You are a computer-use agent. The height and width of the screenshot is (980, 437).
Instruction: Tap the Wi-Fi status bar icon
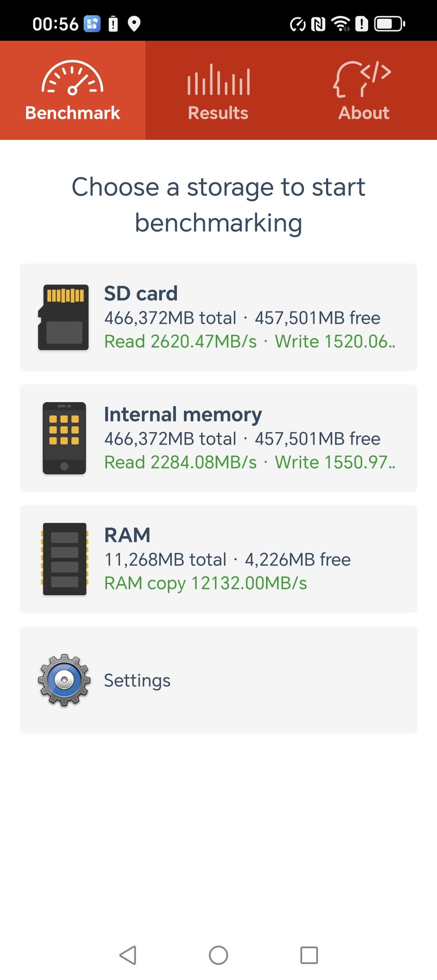point(341,24)
